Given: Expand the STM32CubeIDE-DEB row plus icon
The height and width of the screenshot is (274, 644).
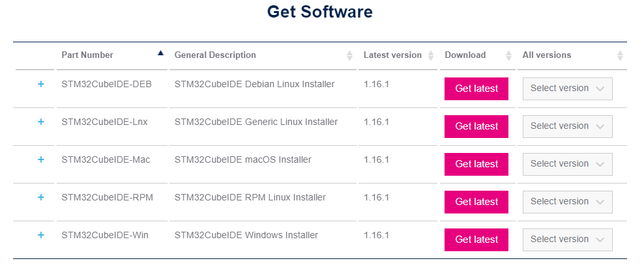Looking at the screenshot, I should (40, 84).
